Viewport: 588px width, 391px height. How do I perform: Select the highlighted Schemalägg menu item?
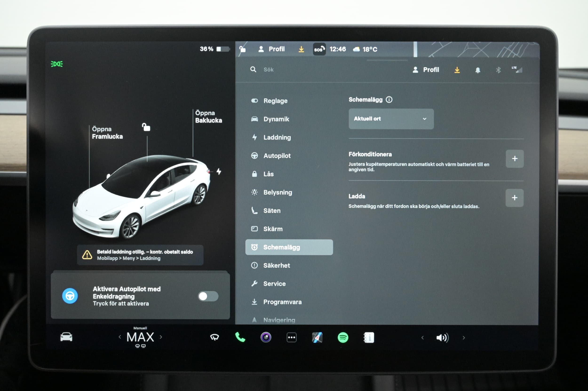[289, 247]
